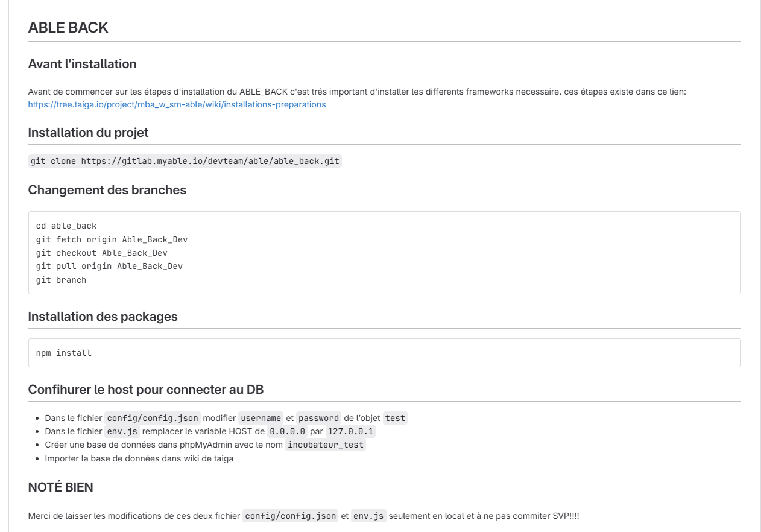
Task: Click the git fetch origin code line
Action: (112, 239)
